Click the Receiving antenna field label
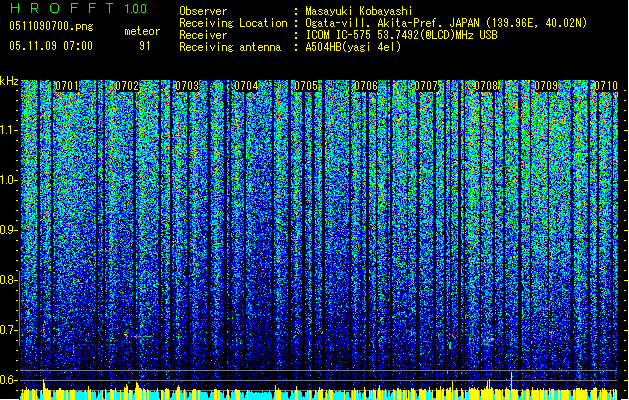Image resolution: width=629 pixels, height=400 pixels. [x=229, y=46]
